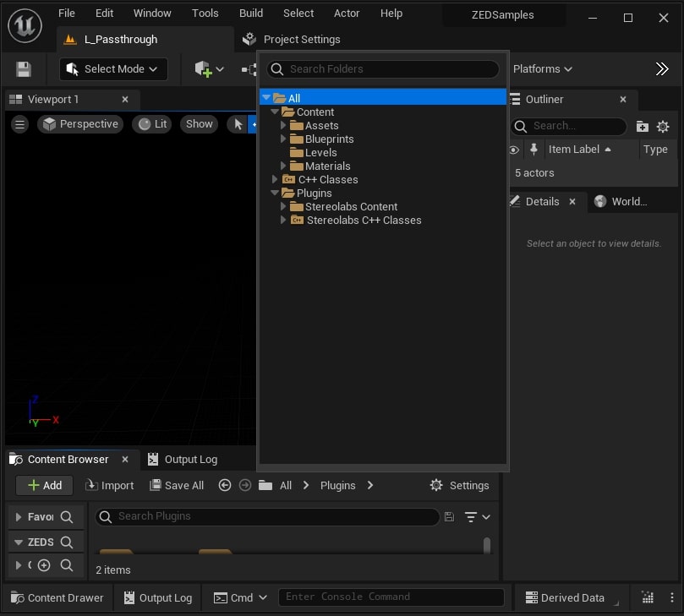684x616 pixels.
Task: Change the Lit view mode
Action: (152, 124)
